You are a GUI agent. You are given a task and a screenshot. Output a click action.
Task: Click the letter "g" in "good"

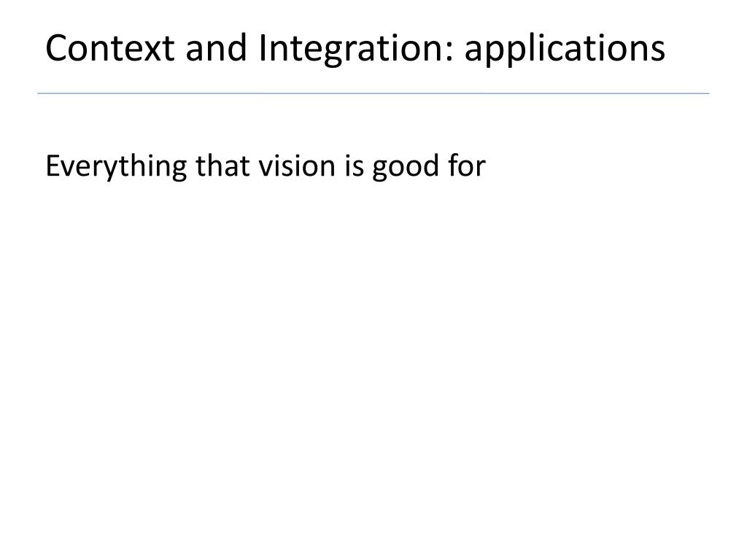click(x=379, y=169)
